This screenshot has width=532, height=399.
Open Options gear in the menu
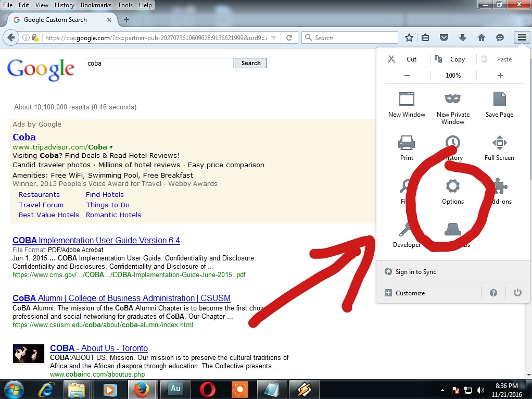tap(452, 192)
